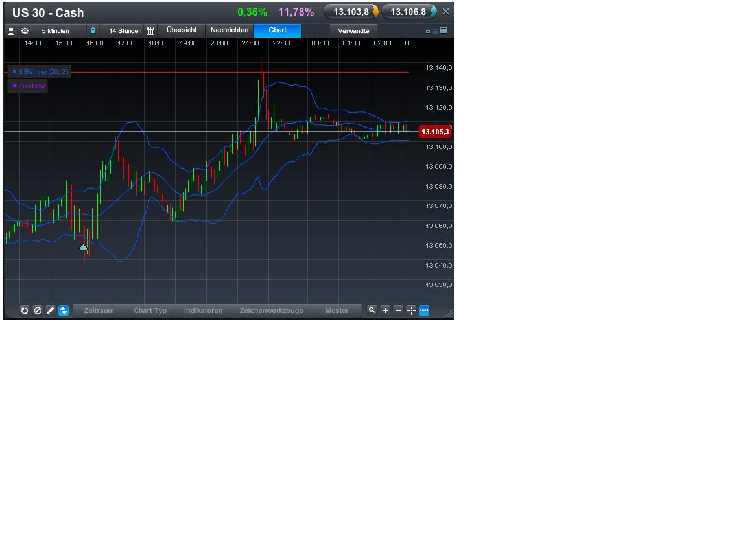This screenshot has height=560, width=747.
Task: Open the Zeichenwerkzeuge menu
Action: (x=271, y=310)
